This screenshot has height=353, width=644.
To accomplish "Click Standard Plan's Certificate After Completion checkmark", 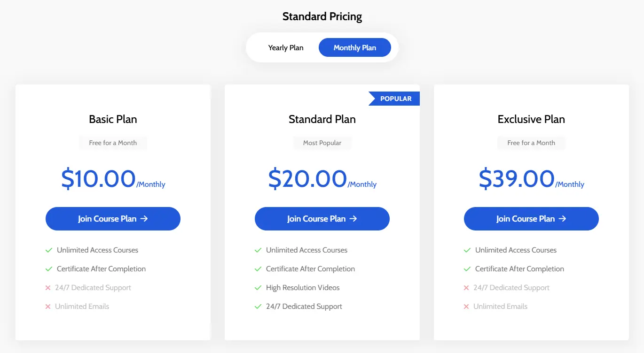I will tap(258, 269).
